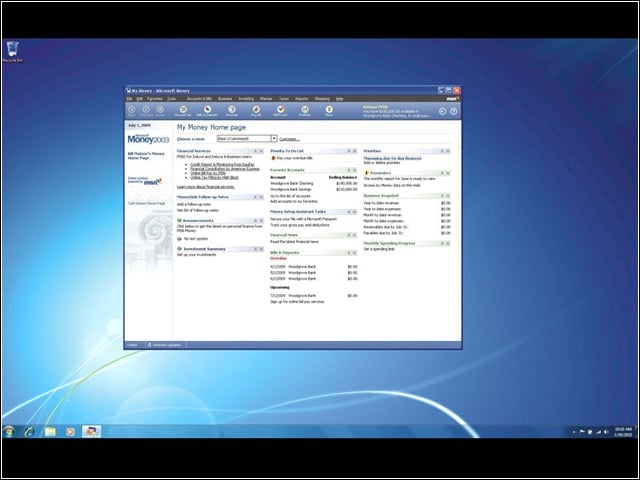Click the Help question-mark icon in toolbar
Viewport: 640px width, 480px height.
click(453, 111)
